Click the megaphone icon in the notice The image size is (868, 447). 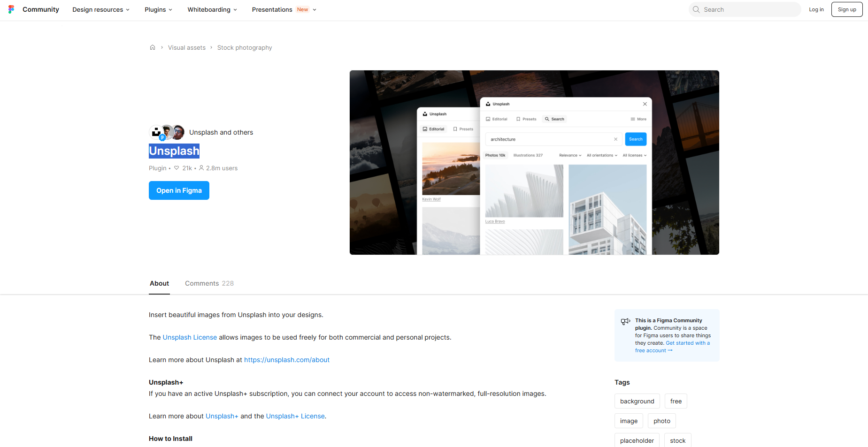(625, 321)
